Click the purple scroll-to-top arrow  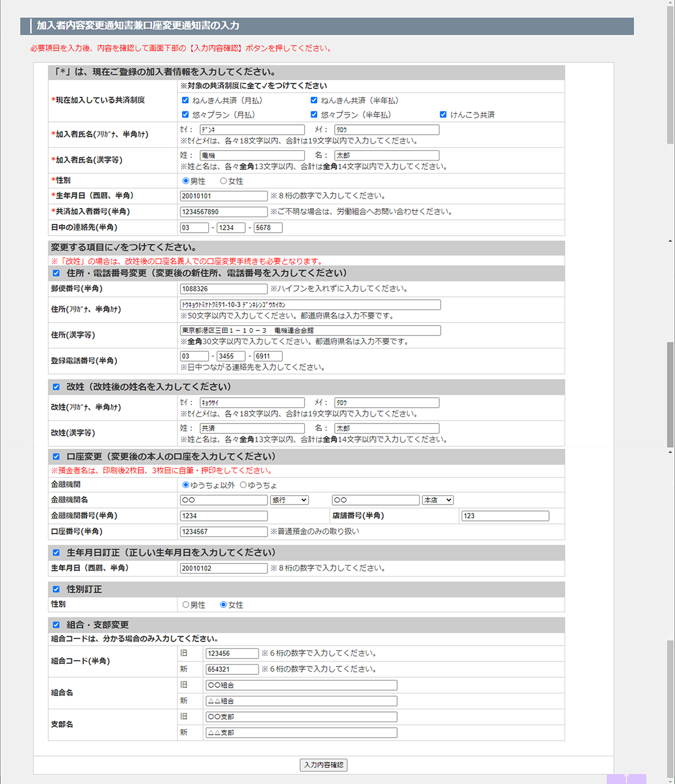626,778
